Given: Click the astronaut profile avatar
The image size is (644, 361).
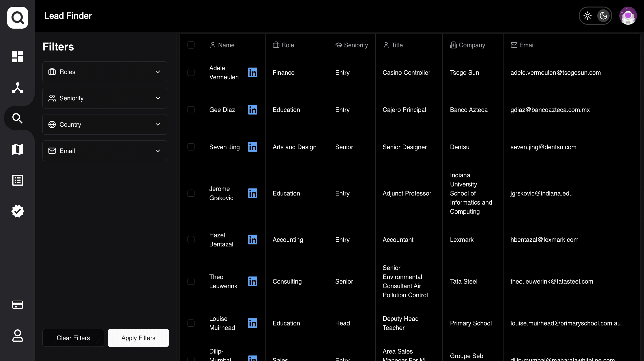Looking at the screenshot, I should (x=628, y=15).
